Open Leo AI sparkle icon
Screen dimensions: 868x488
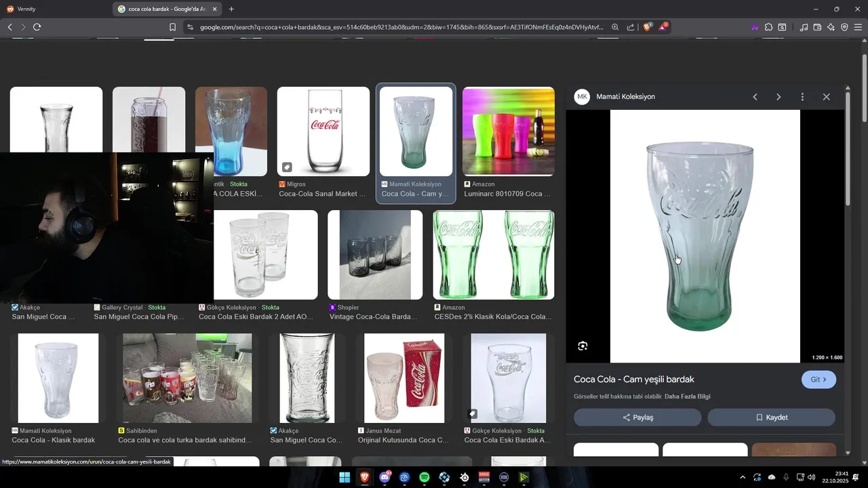point(831,27)
